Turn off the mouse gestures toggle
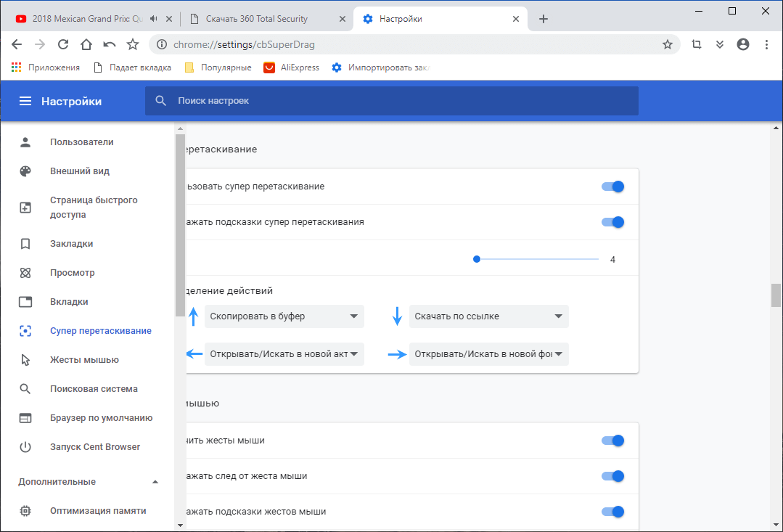Image resolution: width=783 pixels, height=532 pixels. point(613,441)
